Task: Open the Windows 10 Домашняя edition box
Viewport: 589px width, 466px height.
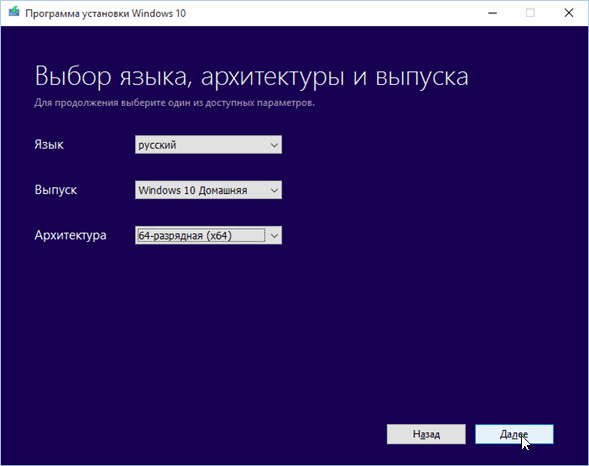Action: click(208, 190)
